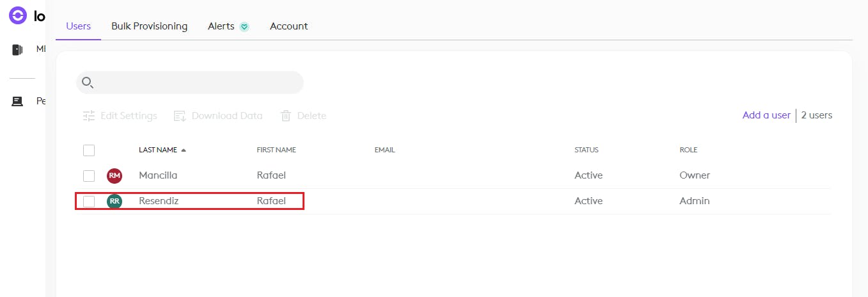Image resolution: width=868 pixels, height=297 pixels.
Task: Open the Account tab
Action: click(x=288, y=26)
